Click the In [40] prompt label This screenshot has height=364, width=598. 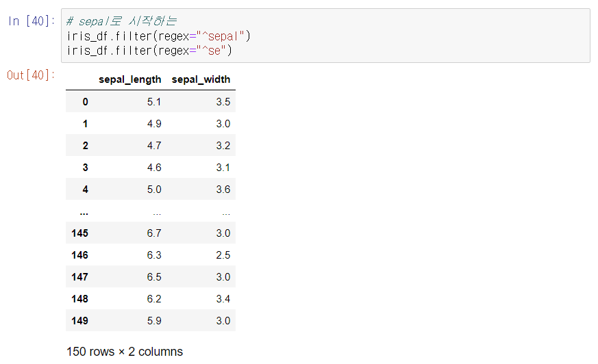click(x=32, y=21)
